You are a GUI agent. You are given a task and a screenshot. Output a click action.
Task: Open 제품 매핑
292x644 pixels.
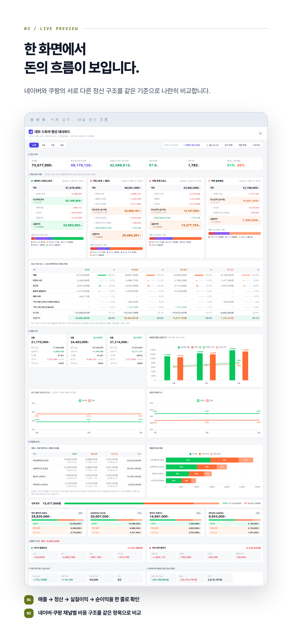pos(242,145)
